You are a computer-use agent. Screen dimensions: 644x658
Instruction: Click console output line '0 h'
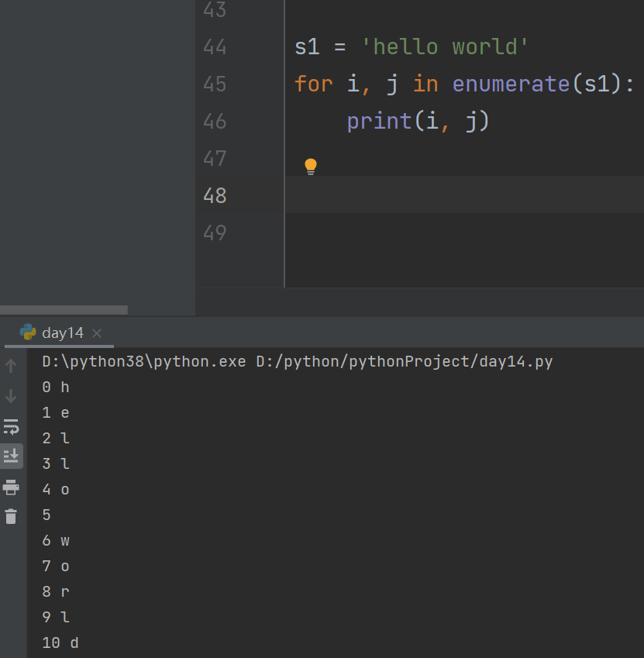56,388
